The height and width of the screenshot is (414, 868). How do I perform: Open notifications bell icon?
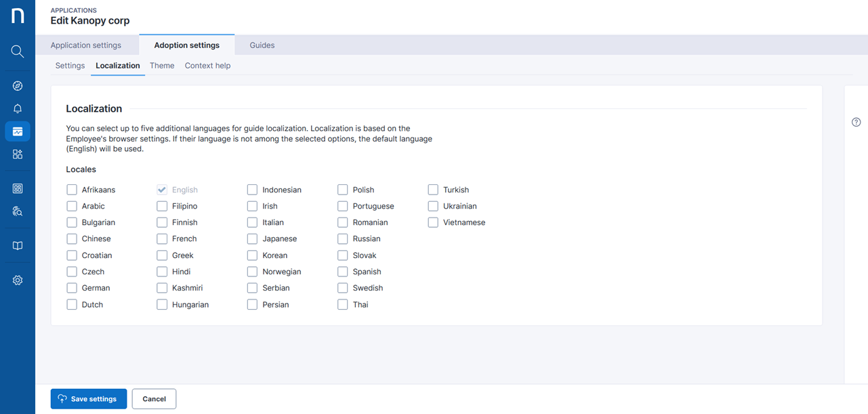point(18,108)
